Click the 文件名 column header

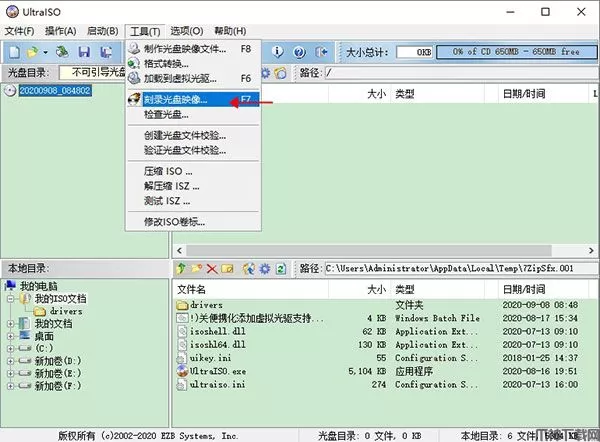(251, 289)
